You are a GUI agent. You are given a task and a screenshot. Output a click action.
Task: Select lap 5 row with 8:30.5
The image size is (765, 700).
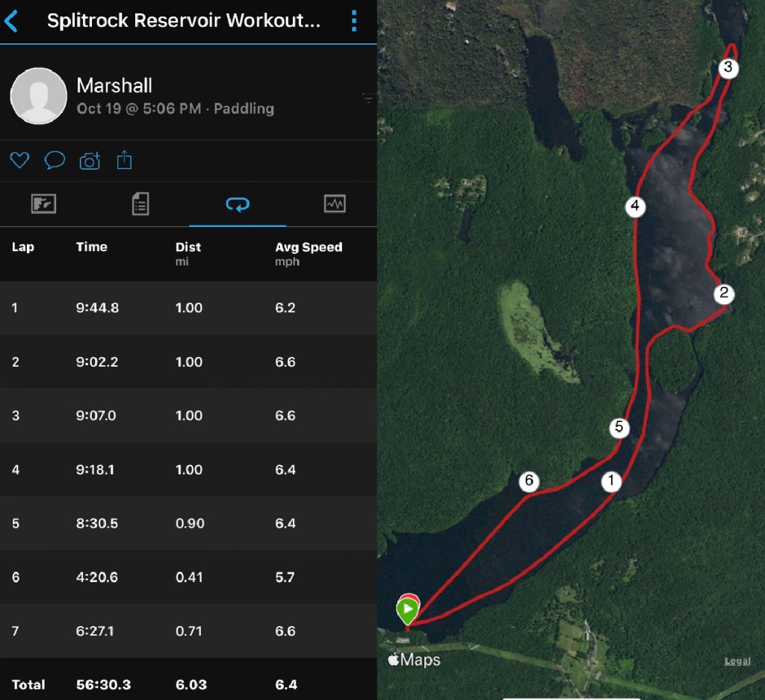(x=188, y=523)
